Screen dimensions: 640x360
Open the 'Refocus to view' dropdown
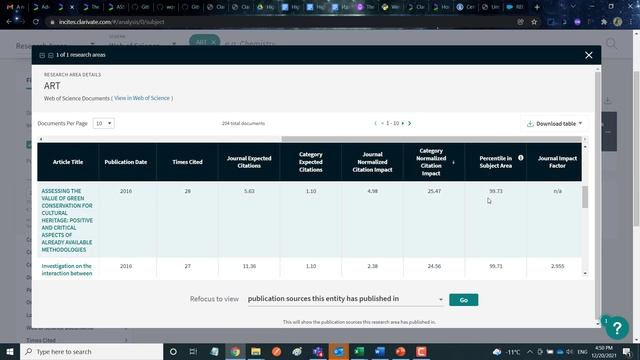point(345,299)
